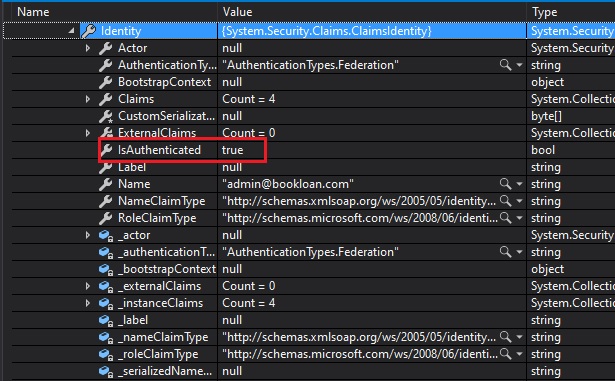Viewport: 615px width, 381px height.
Task: Click the wrench icon beside Actor
Action: point(106,48)
